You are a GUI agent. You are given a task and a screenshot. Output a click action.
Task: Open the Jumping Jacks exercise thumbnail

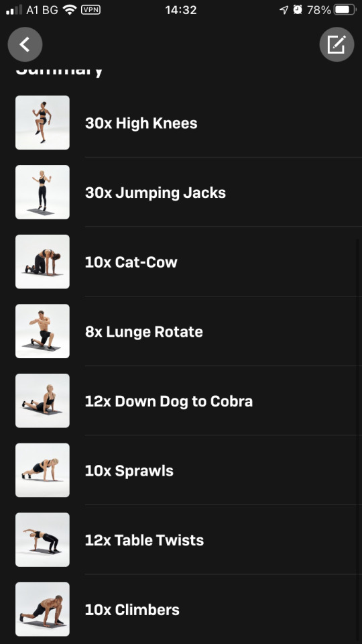click(42, 192)
